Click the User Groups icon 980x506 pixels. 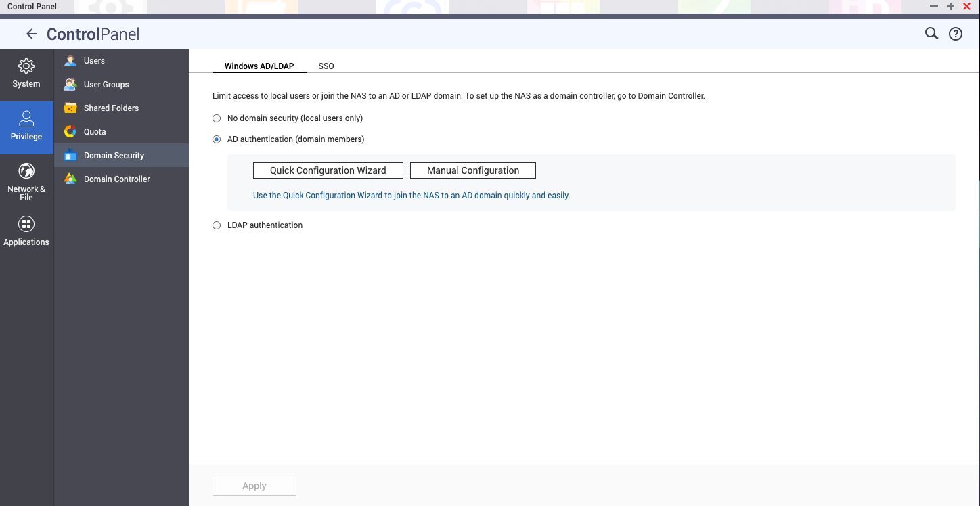(70, 85)
